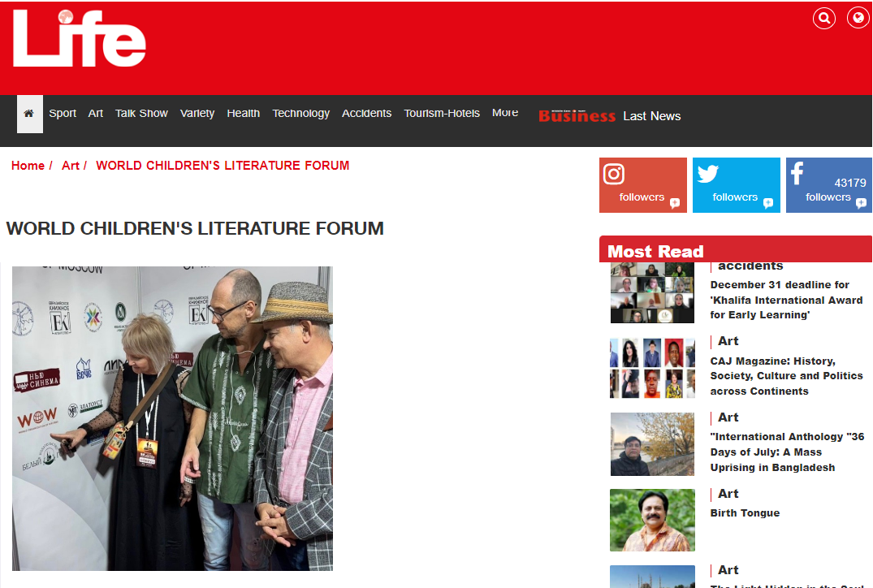Open Khalifa International Award article link
This screenshot has height=588, width=873.
(786, 300)
